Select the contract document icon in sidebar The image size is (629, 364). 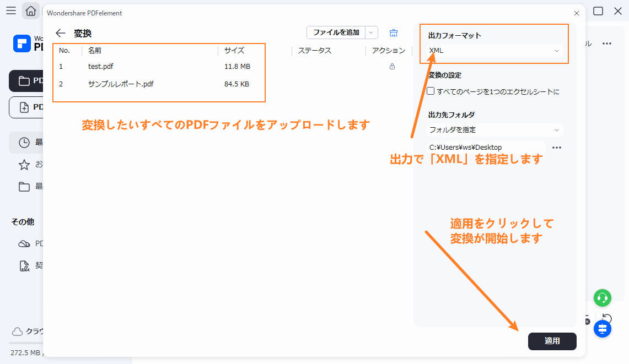pos(25,265)
